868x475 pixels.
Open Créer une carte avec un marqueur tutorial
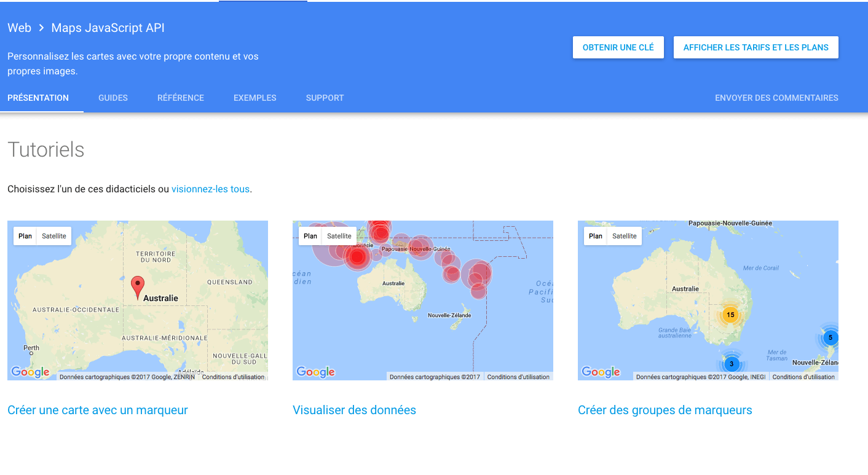pyautogui.click(x=98, y=410)
